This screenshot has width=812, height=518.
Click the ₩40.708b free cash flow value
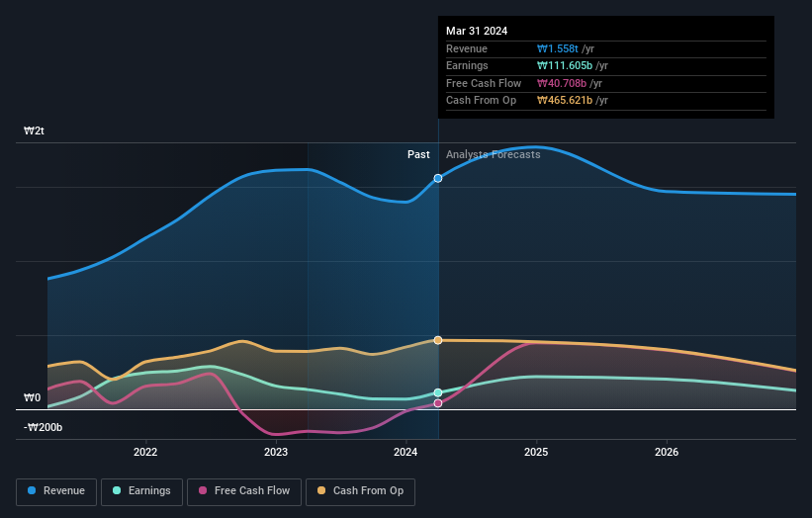562,83
